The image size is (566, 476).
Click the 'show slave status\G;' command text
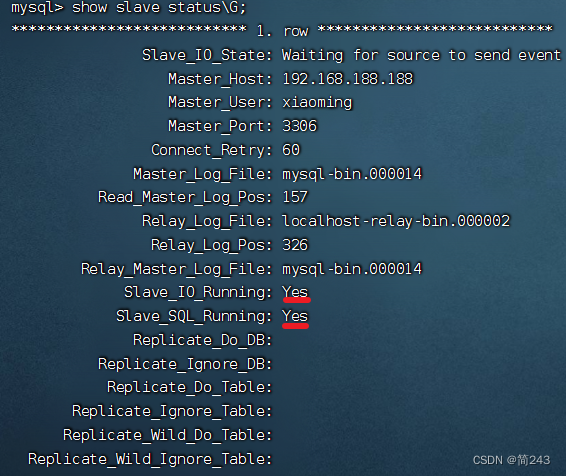pyautogui.click(x=159, y=7)
